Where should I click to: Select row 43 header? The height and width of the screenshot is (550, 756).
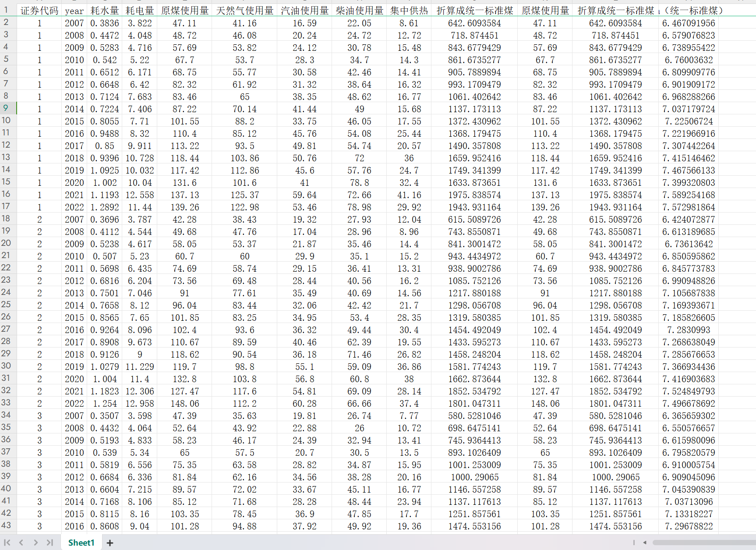(x=6, y=525)
